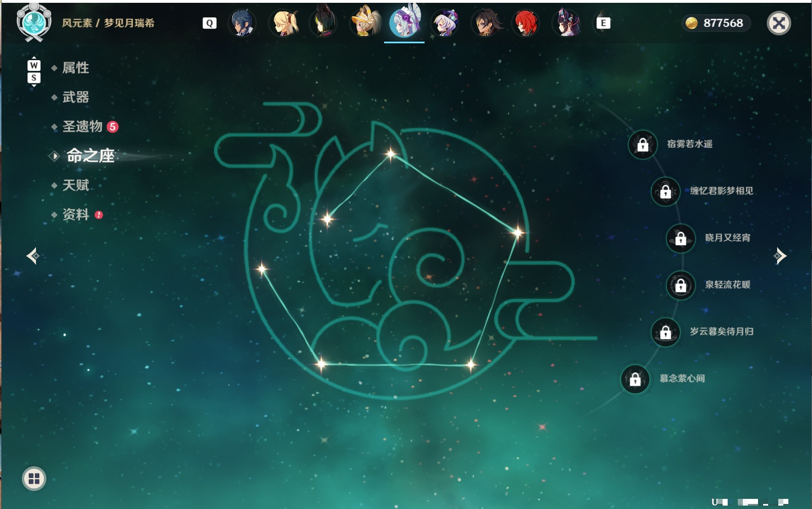Viewport: 812px width, 509px height.
Task: Switch to next character with right arrow
Action: click(x=780, y=256)
